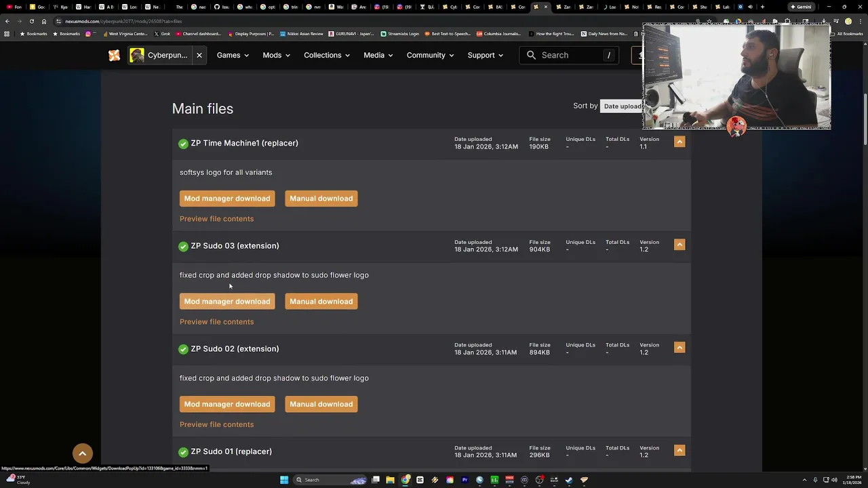
Task: Expand the Support menu
Action: (x=486, y=55)
